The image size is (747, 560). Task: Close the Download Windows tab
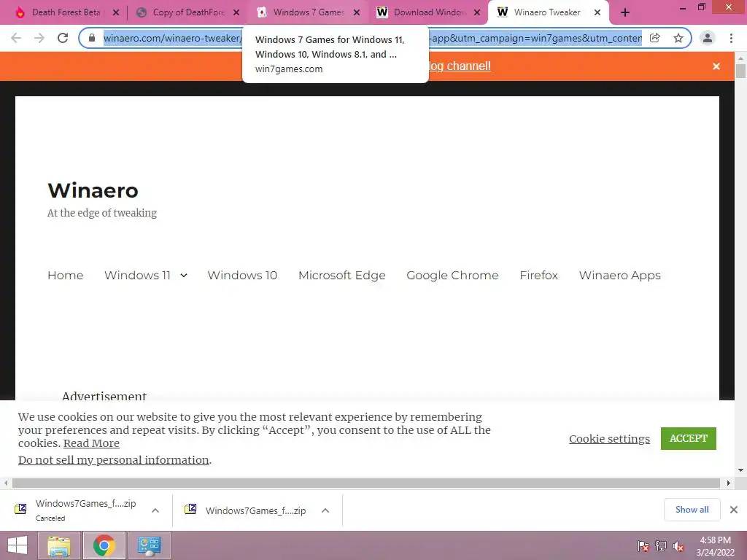pyautogui.click(x=477, y=13)
